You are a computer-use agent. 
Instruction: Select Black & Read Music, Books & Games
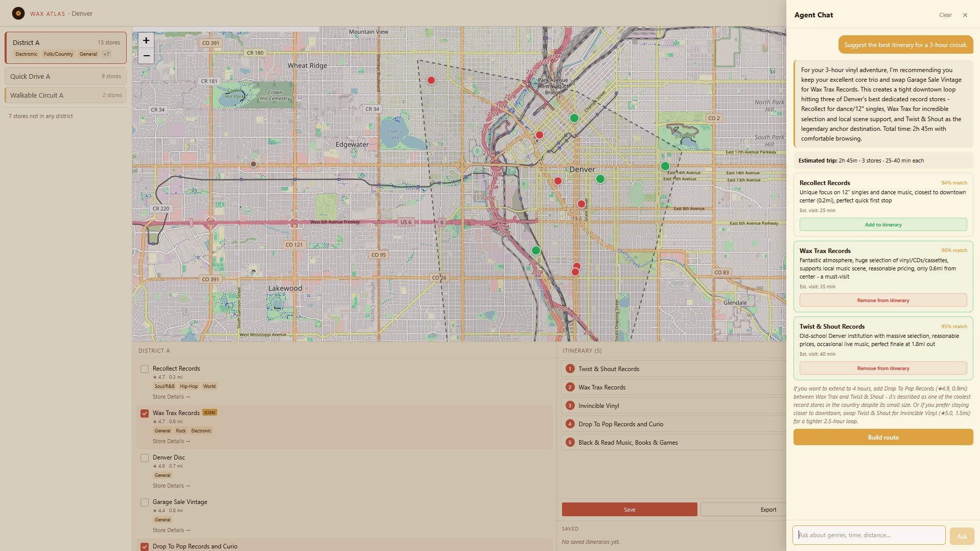(673, 442)
